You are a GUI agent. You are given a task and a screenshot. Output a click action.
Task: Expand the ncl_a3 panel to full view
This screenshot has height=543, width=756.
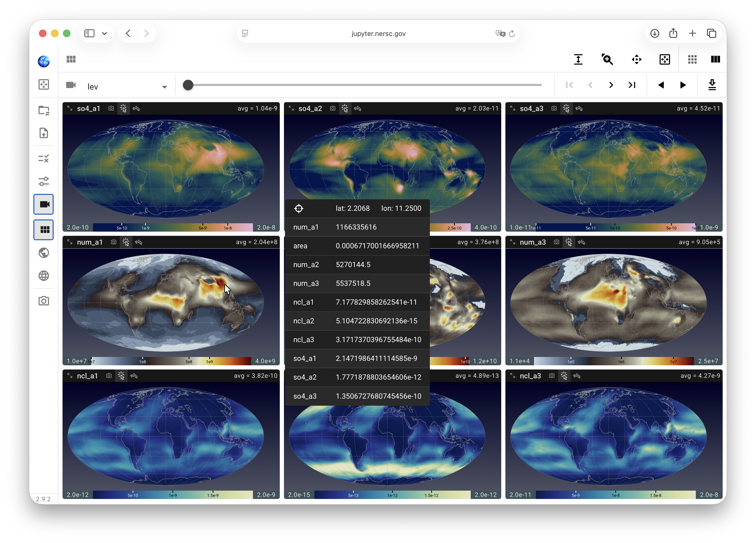pos(513,376)
